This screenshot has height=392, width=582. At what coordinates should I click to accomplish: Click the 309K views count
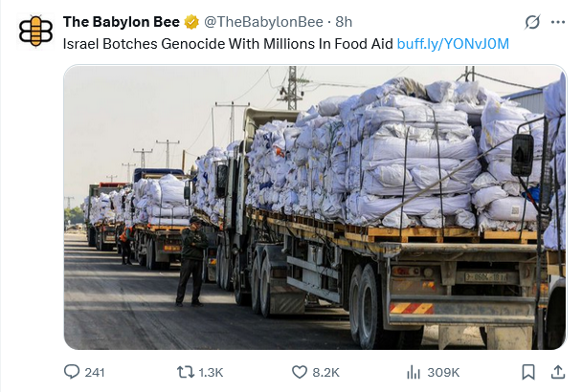coord(443,372)
